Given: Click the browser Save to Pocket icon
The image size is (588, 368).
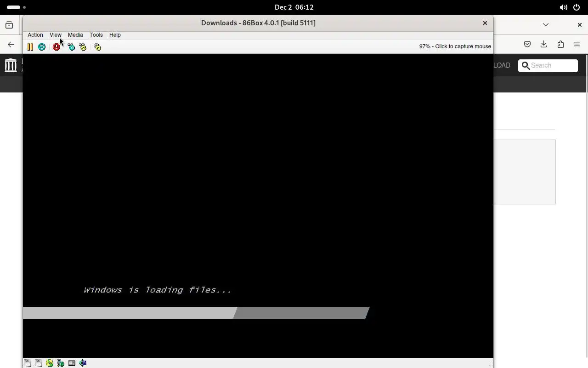Looking at the screenshot, I should pos(527,45).
